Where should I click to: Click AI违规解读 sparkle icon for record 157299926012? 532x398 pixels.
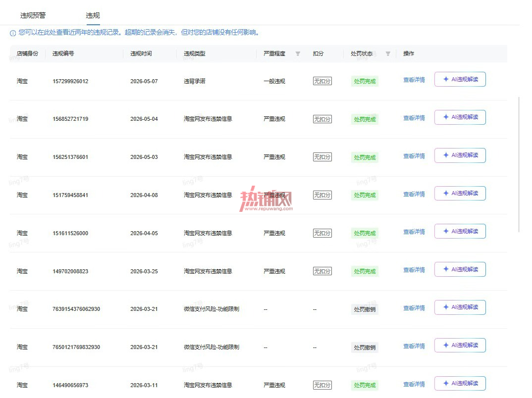(446, 79)
